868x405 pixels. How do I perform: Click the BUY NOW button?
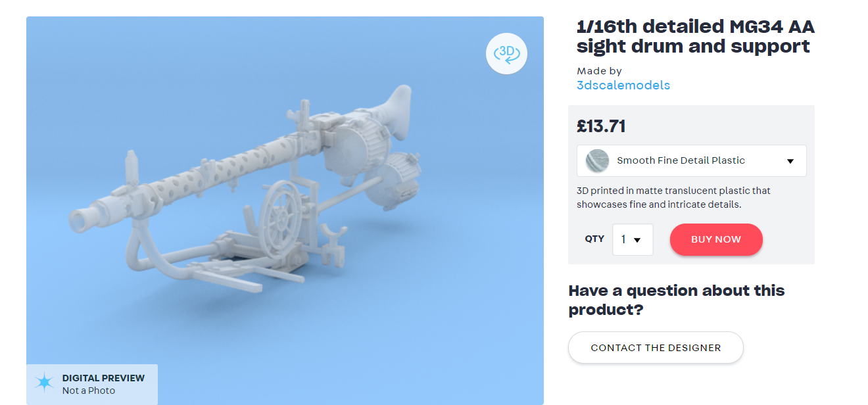tap(716, 239)
